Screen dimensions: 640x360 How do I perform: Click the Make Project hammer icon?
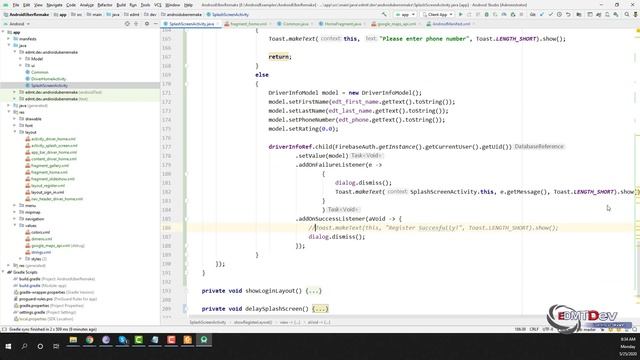[x=384, y=14]
